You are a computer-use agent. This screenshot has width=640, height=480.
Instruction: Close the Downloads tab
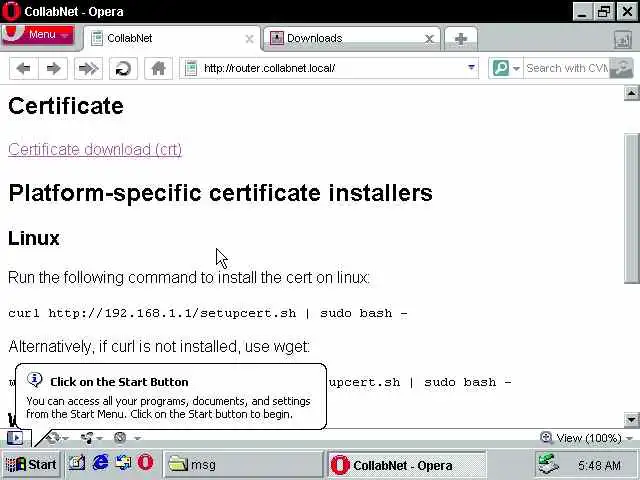[429, 39]
